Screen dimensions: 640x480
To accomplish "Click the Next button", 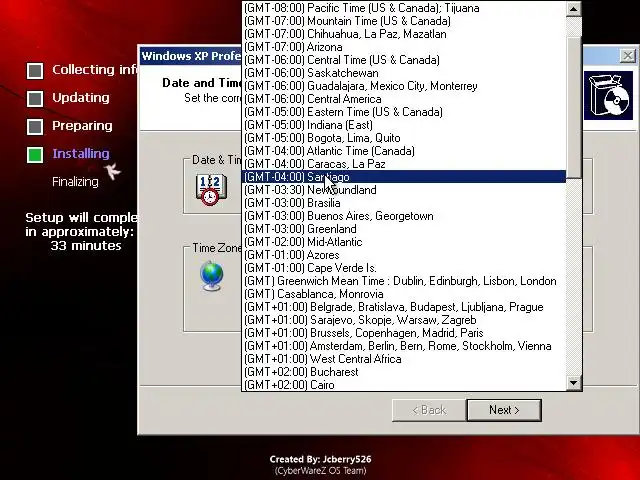I will (x=504, y=410).
